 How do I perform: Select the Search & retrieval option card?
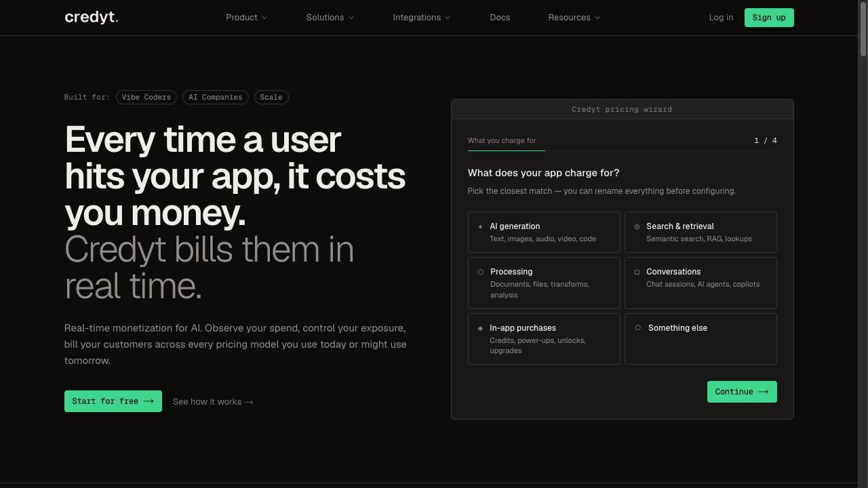pyautogui.click(x=701, y=232)
